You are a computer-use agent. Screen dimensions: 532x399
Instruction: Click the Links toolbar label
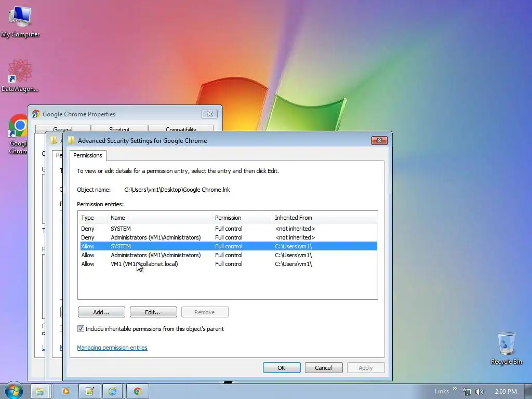click(442, 391)
